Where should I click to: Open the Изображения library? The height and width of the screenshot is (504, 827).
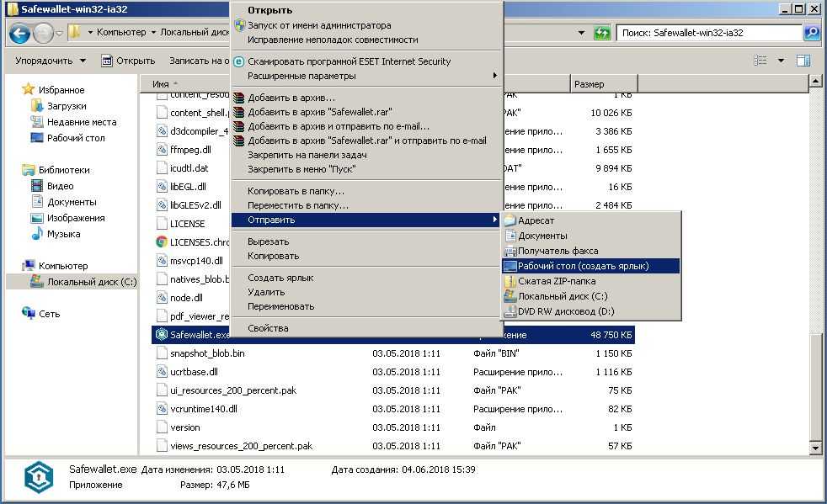click(76, 218)
